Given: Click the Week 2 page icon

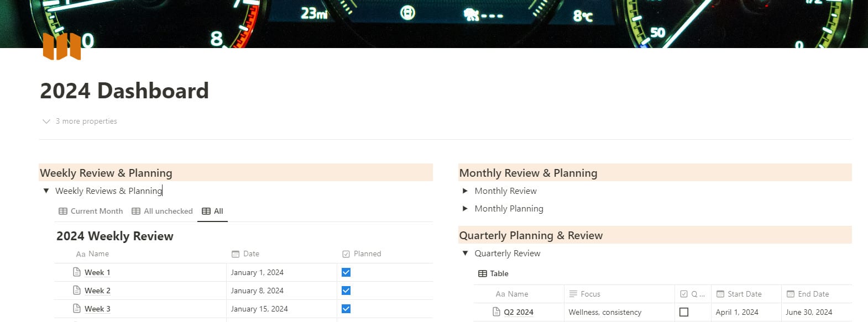Looking at the screenshot, I should (x=77, y=291).
